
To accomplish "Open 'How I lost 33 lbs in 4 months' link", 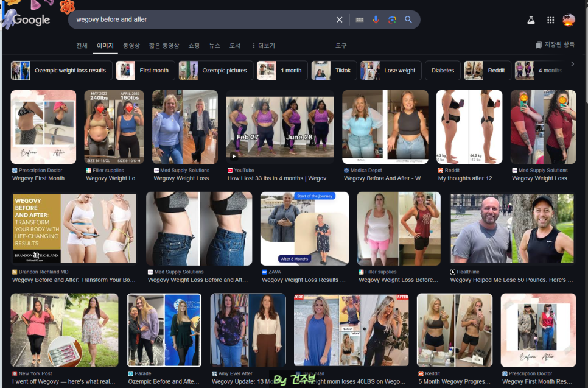I will click(279, 178).
